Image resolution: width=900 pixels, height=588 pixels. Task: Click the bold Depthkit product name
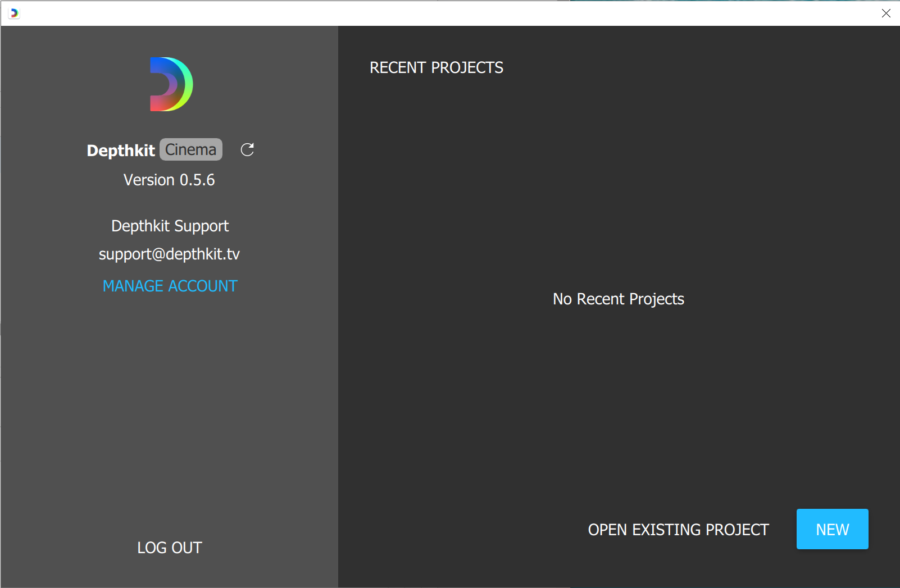point(121,151)
